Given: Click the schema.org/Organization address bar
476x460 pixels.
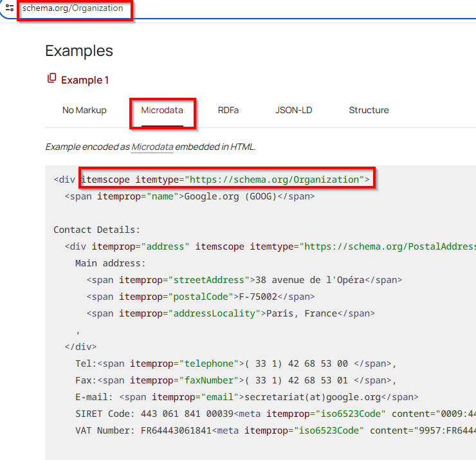Looking at the screenshot, I should point(73,8).
